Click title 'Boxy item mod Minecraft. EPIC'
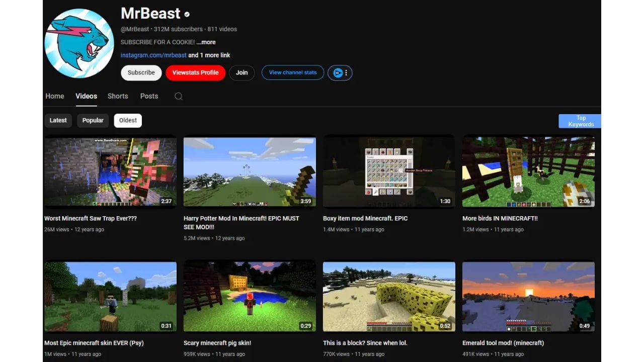 pyautogui.click(x=365, y=219)
